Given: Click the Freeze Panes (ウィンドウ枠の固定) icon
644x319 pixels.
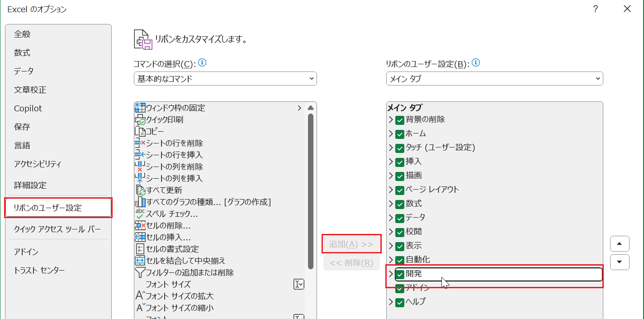Looking at the screenshot, I should tap(140, 108).
